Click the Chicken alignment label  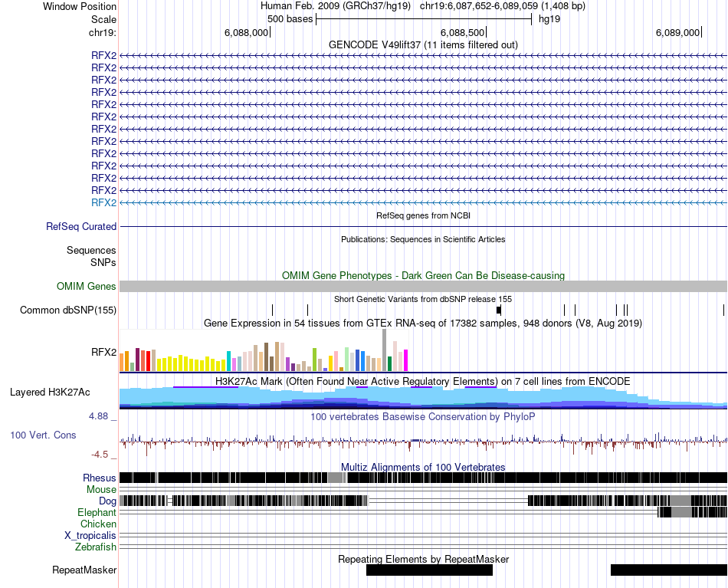tap(98, 524)
